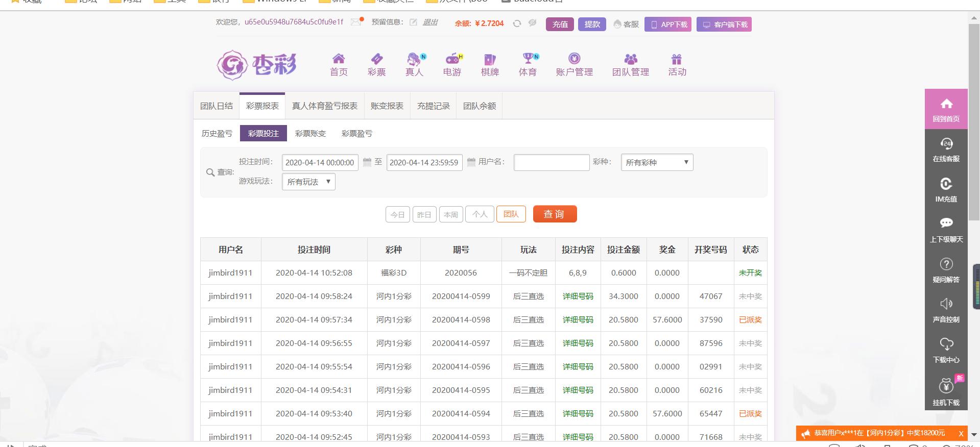Click the 退出 logout link
980x447 pixels.
(430, 22)
